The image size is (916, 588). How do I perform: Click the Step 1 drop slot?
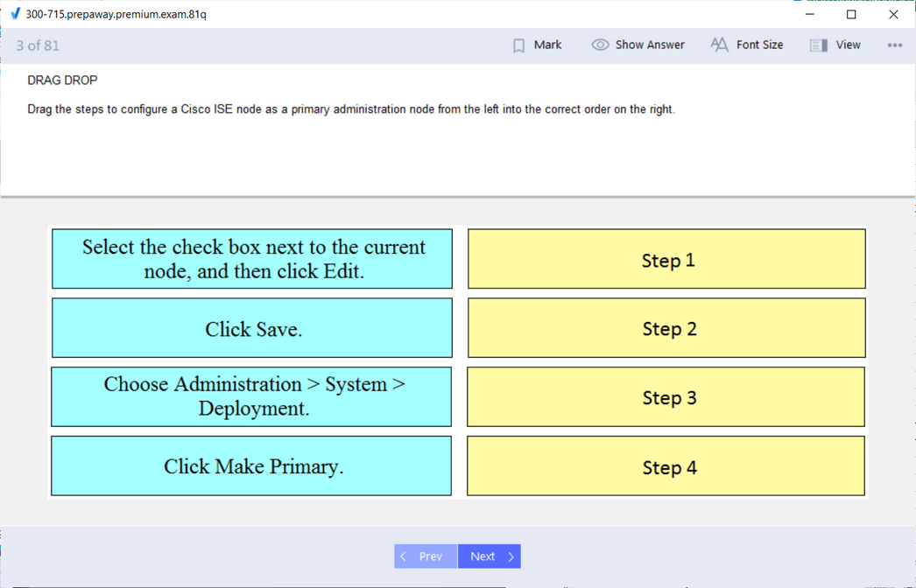click(x=666, y=259)
